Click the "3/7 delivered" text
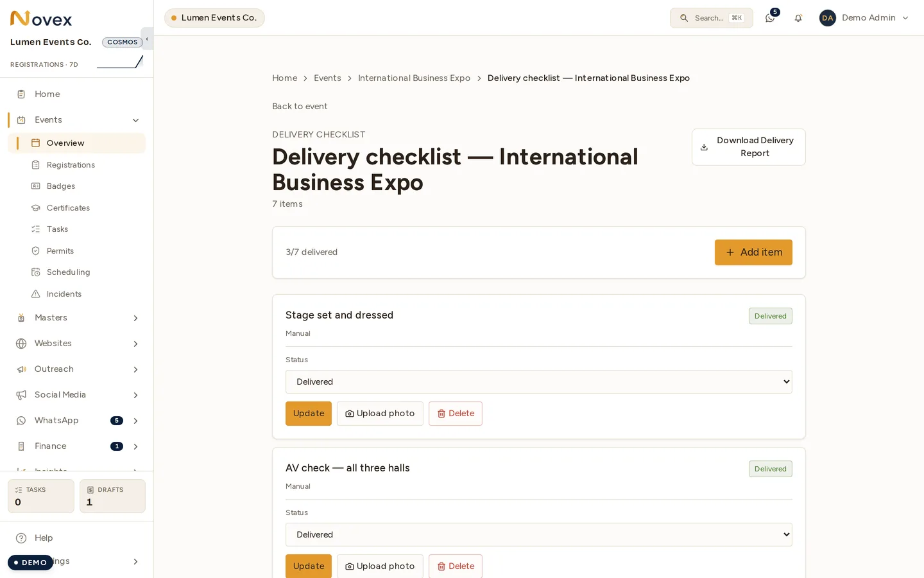Viewport: 924px width, 578px height. click(312, 252)
